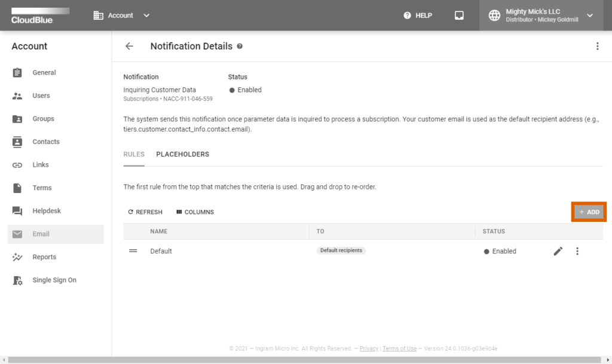Open the Single Sign On section
Image resolution: width=612 pixels, height=364 pixels.
[x=17, y=280]
